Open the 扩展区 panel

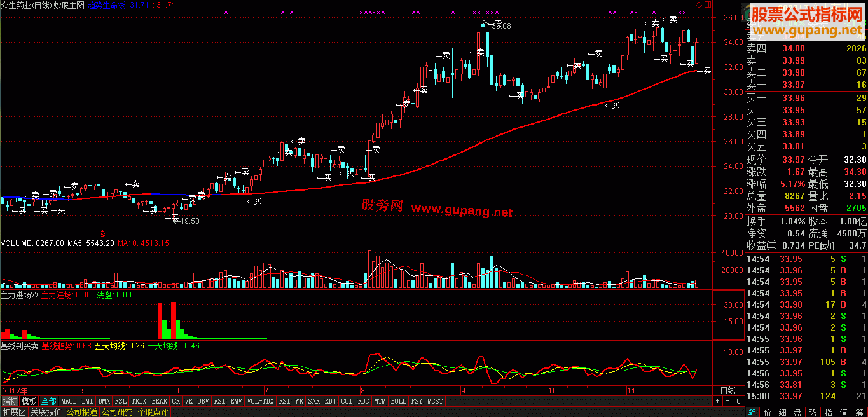(x=13, y=412)
